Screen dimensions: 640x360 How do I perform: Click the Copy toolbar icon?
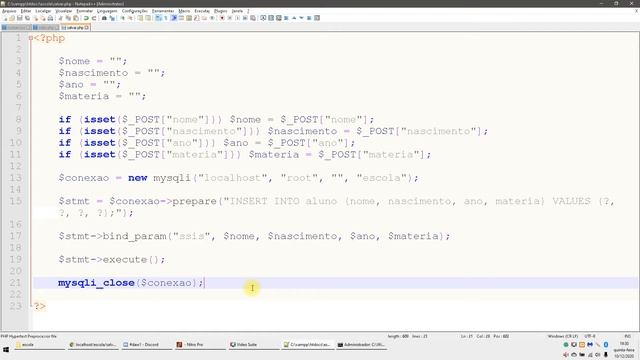coord(68,18)
